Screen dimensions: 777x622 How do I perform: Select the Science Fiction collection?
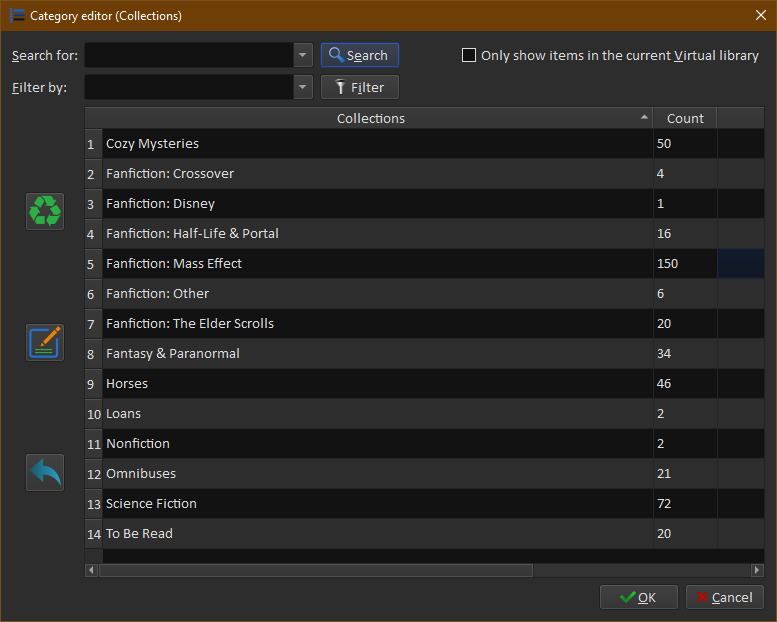tap(378, 504)
